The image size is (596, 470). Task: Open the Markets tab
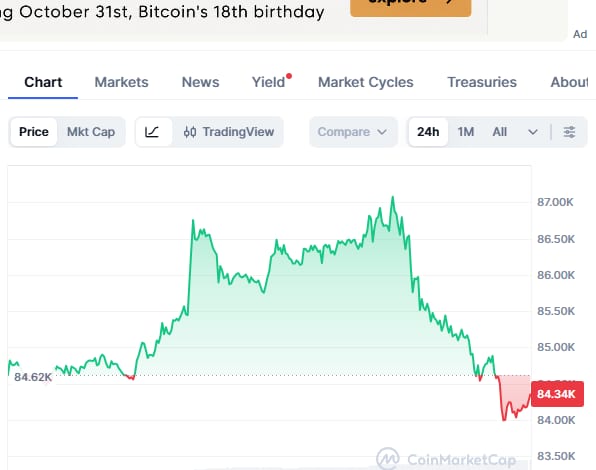tap(122, 82)
